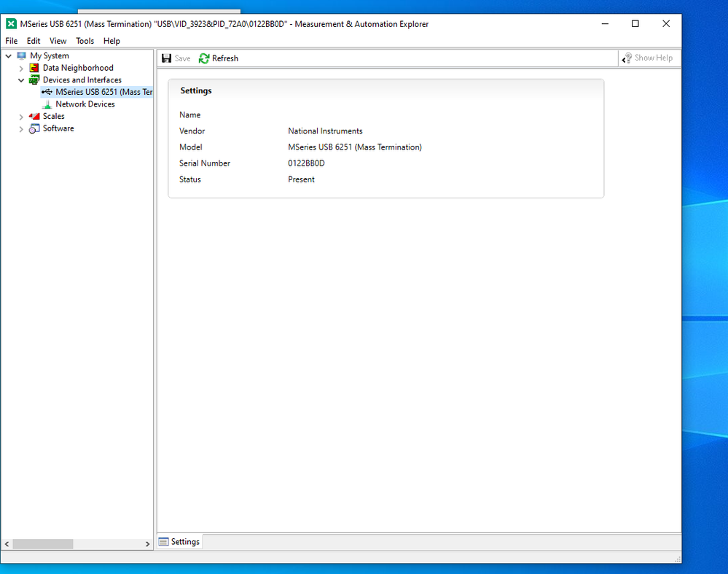Switch to the Settings tab at bottom
Viewport: 728px width, 574px height.
click(180, 541)
